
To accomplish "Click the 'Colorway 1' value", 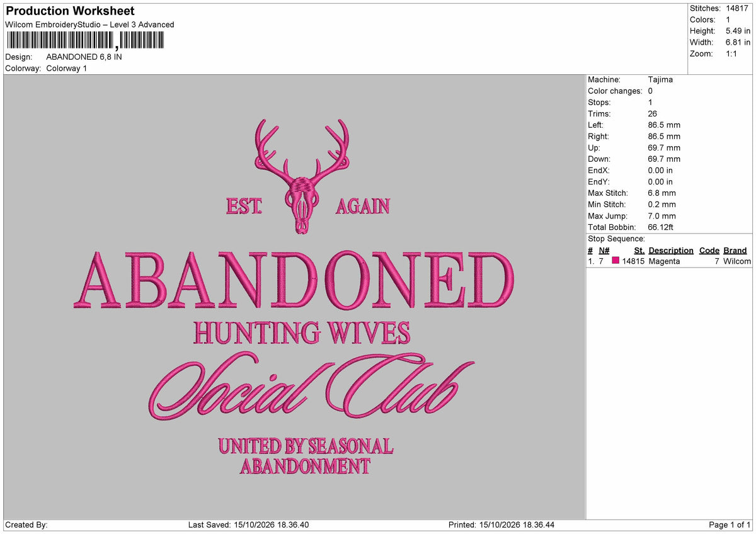I will coord(67,68).
